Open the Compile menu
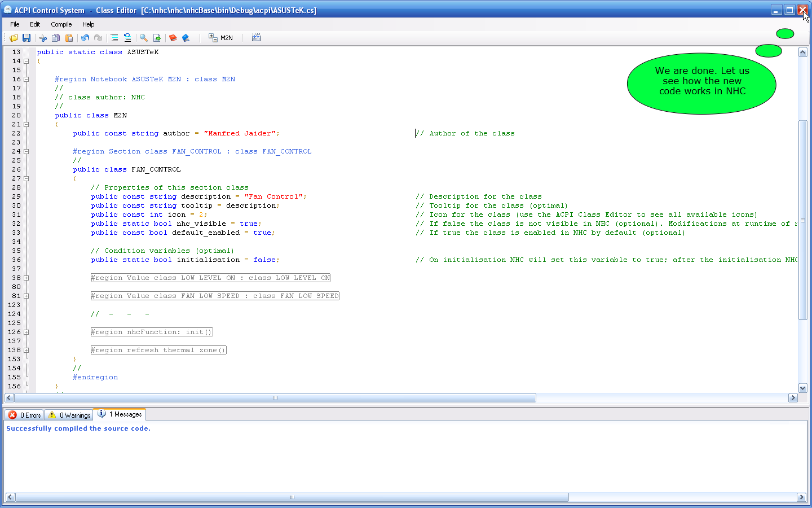The width and height of the screenshot is (812, 508). tap(61, 24)
